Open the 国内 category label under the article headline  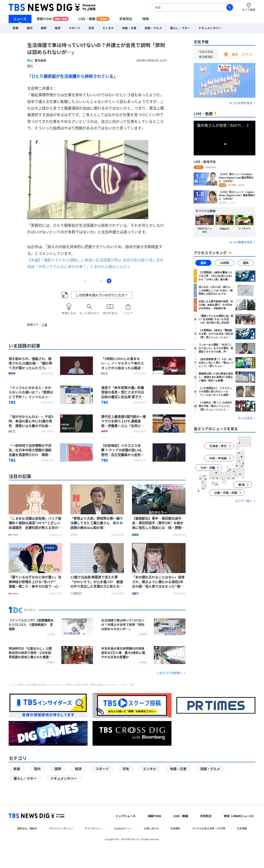tap(30, 66)
